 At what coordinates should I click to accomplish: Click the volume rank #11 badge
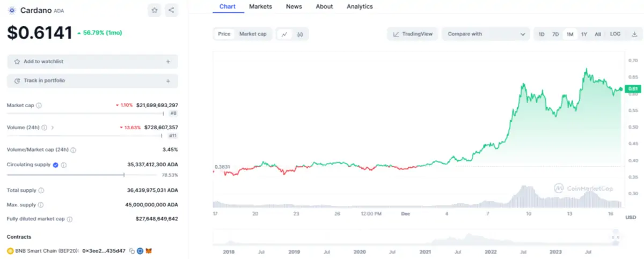tap(173, 136)
